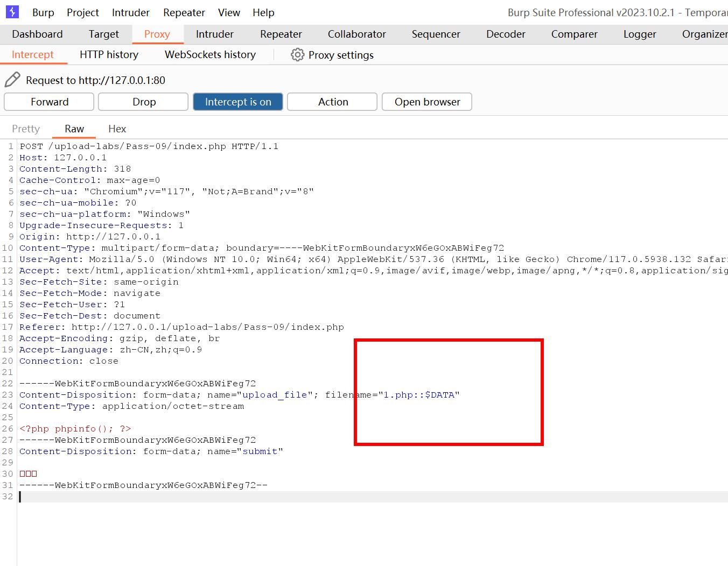Click the Connection: close header
The image size is (728, 566).
click(69, 361)
